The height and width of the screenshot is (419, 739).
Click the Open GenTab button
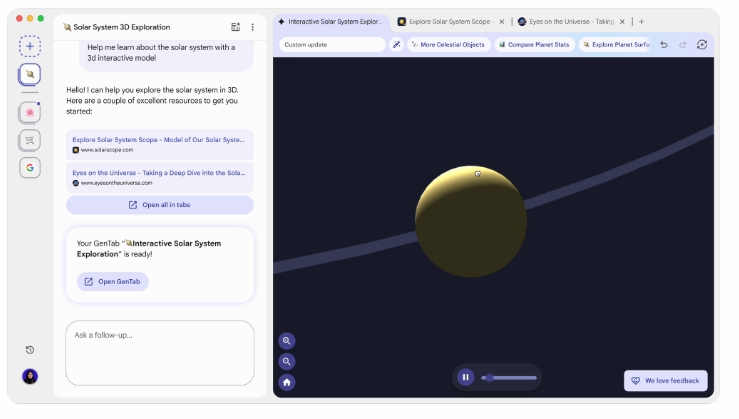[x=113, y=282]
